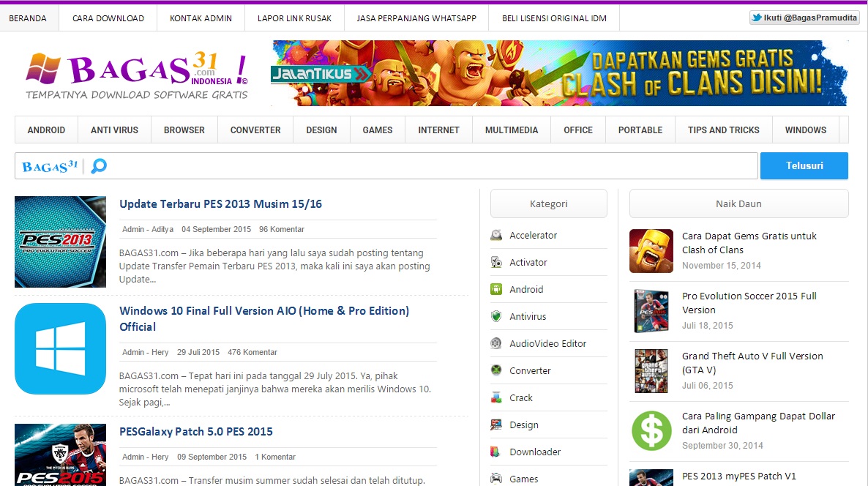This screenshot has width=868, height=486.
Task: Select the PORTABLE category tab
Action: [640, 130]
